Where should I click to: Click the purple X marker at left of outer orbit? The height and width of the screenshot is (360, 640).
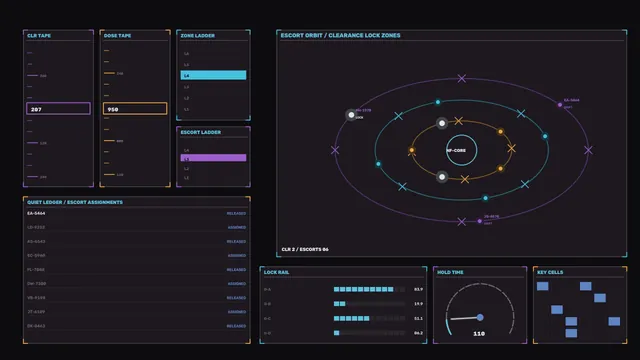[335, 150]
